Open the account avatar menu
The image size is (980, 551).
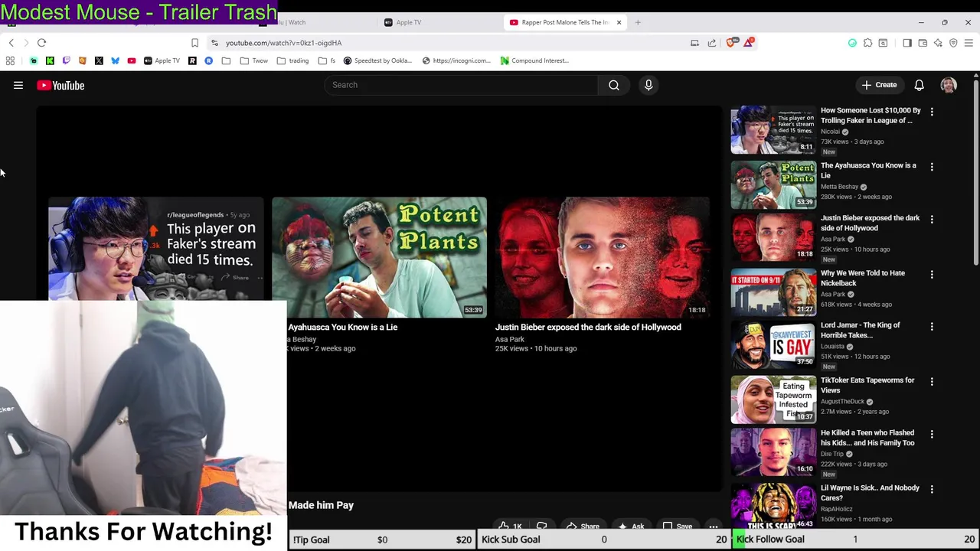tap(949, 85)
